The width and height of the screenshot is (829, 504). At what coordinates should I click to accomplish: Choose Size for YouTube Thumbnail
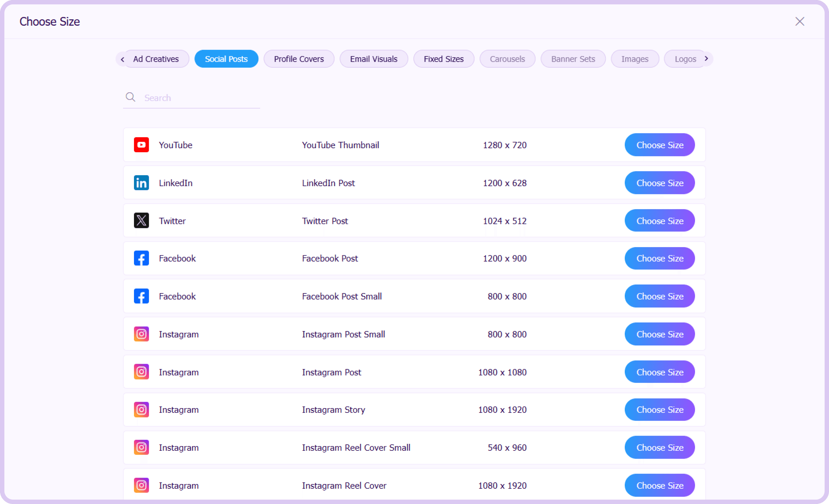659,145
